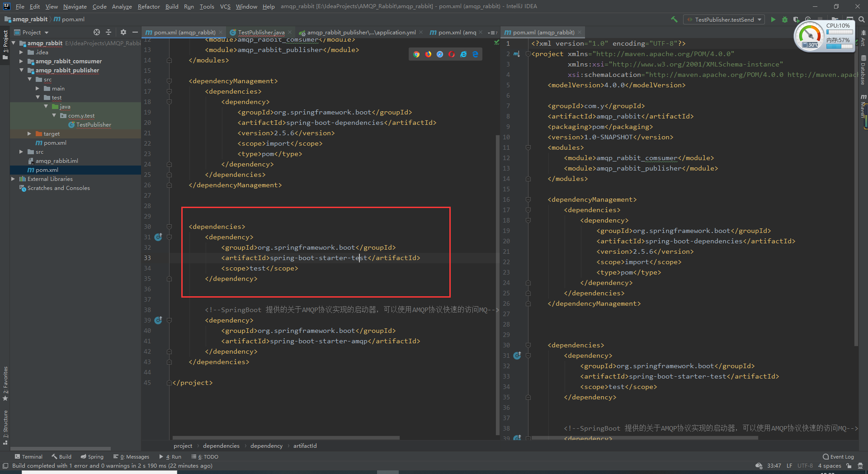Click the 'dependencies' breadcrumb in the left editor
The height and width of the screenshot is (474, 868).
(221, 446)
